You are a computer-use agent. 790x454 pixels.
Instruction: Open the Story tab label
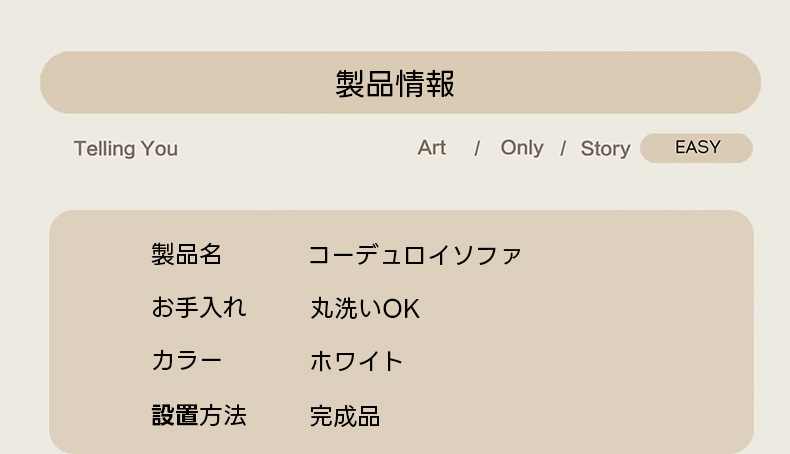605,149
